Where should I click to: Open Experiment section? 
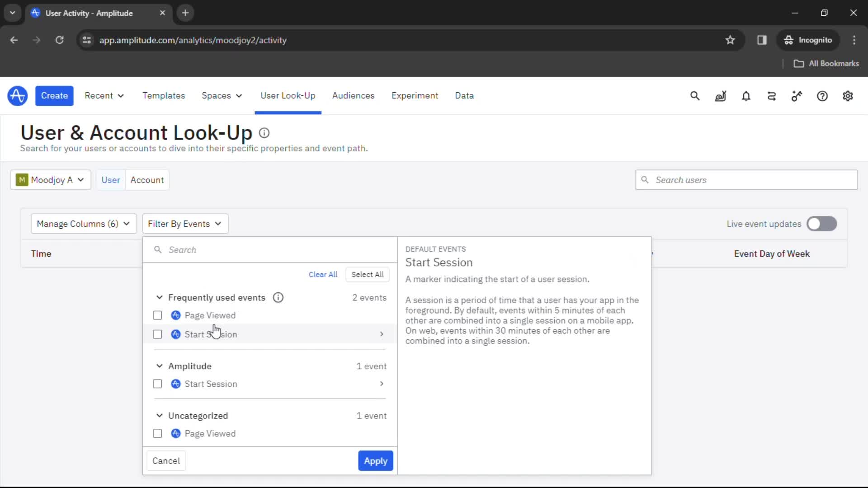(415, 96)
